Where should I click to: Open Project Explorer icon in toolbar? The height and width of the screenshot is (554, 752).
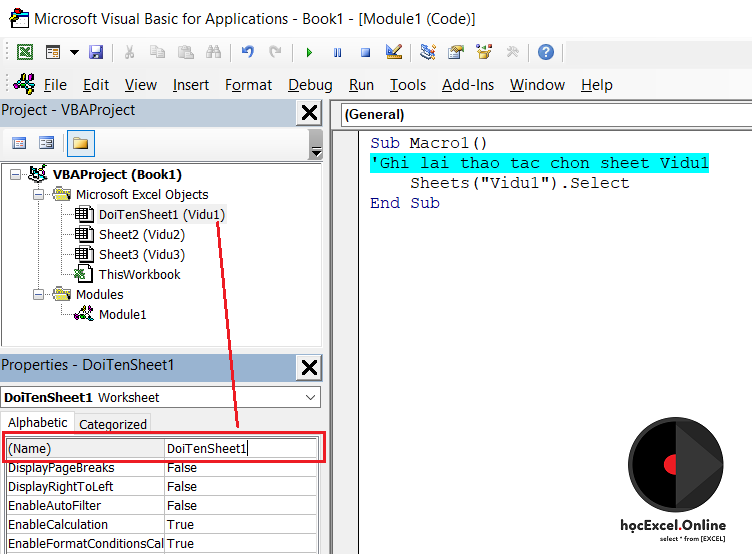[428, 52]
